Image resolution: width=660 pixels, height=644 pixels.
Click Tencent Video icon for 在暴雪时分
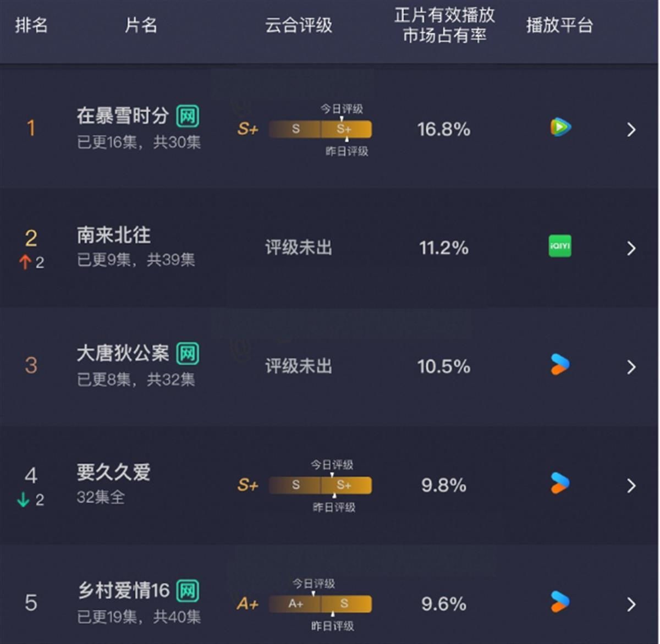(x=560, y=128)
